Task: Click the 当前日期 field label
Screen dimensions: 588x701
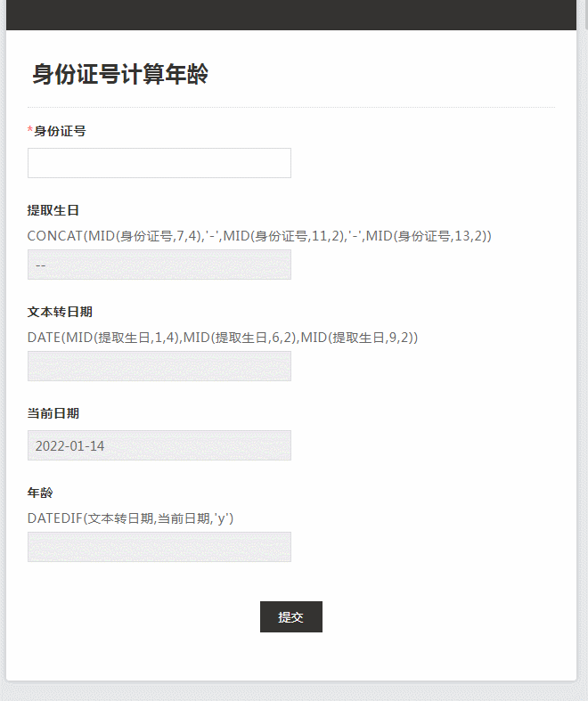Action: coord(53,413)
